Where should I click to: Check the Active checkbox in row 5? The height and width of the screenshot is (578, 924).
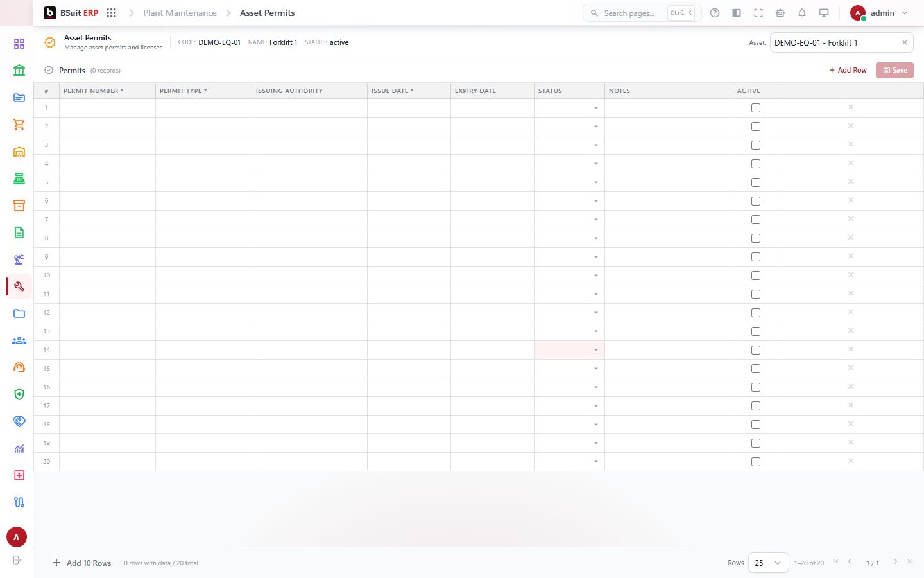point(756,182)
